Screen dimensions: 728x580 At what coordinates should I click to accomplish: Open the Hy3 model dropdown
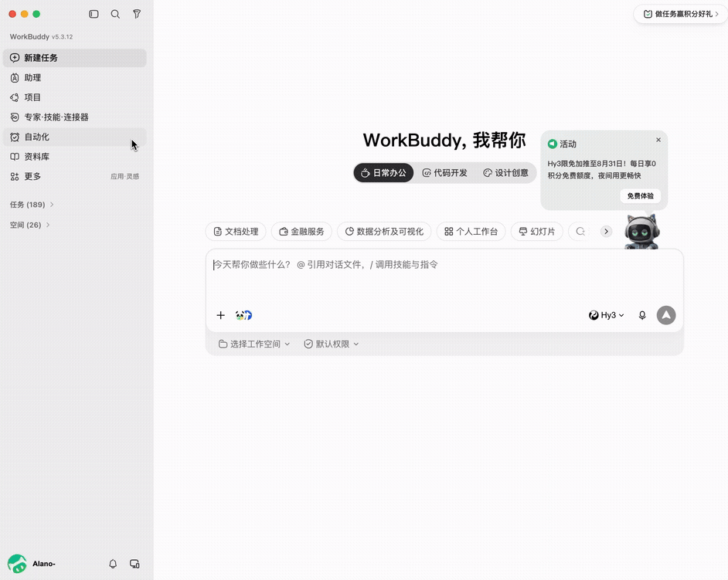(607, 316)
